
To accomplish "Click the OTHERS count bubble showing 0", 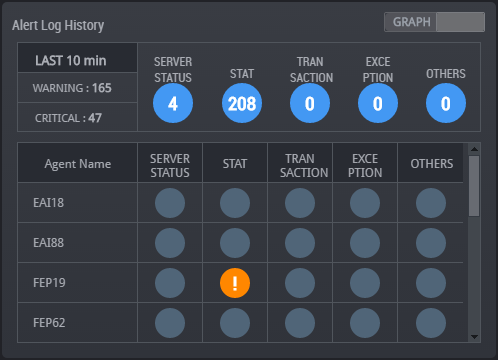I will pyautogui.click(x=446, y=103).
